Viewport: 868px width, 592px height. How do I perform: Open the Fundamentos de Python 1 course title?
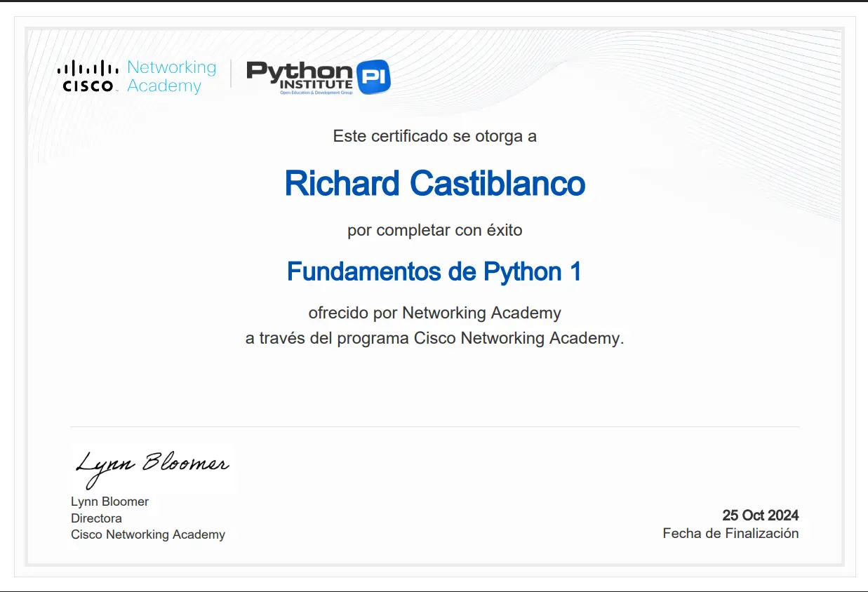tap(435, 271)
